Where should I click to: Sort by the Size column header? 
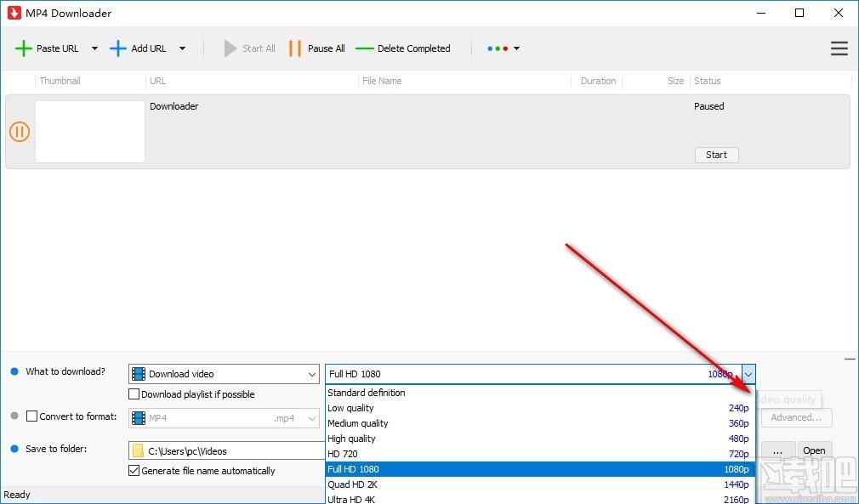675,81
